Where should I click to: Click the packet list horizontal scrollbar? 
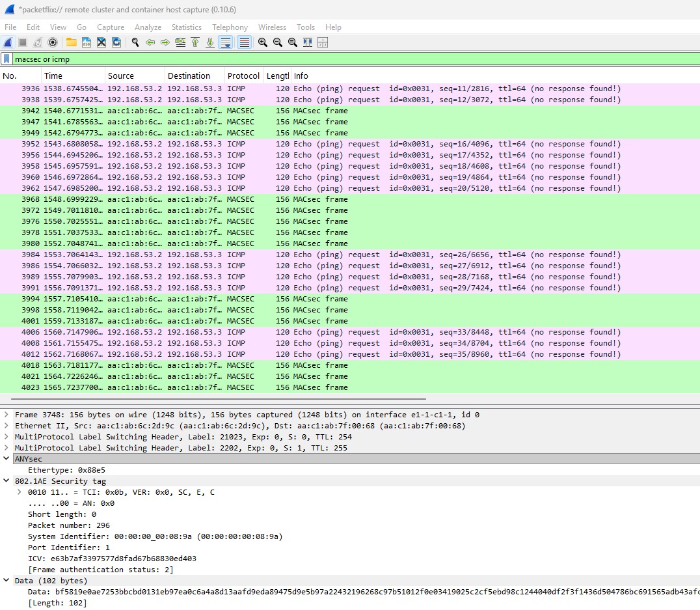click(x=219, y=398)
